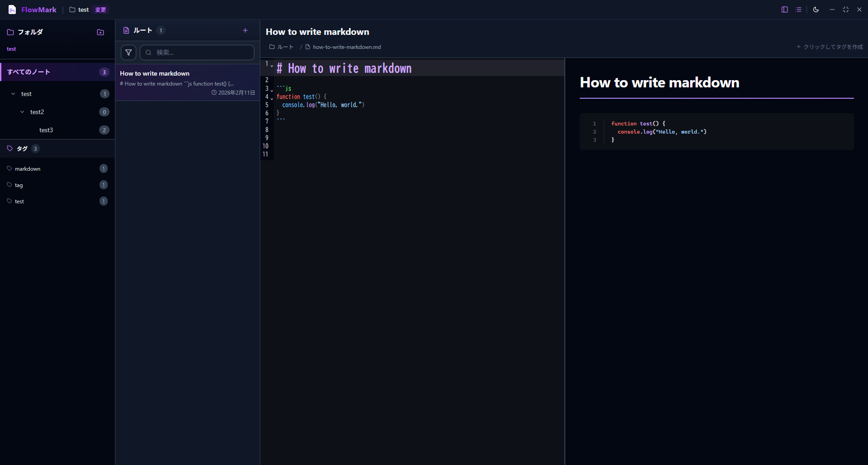Add a new note with the + icon

point(245,30)
